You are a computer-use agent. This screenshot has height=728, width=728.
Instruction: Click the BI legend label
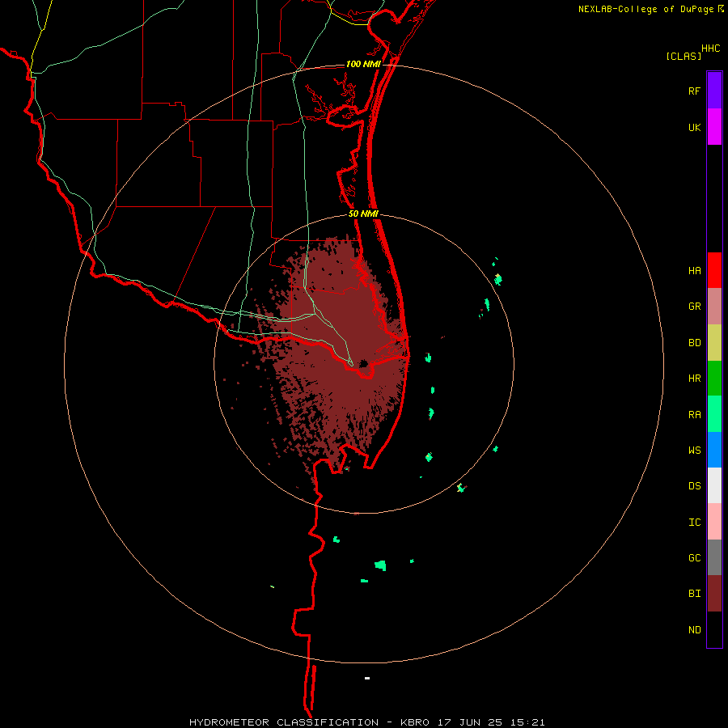click(695, 594)
